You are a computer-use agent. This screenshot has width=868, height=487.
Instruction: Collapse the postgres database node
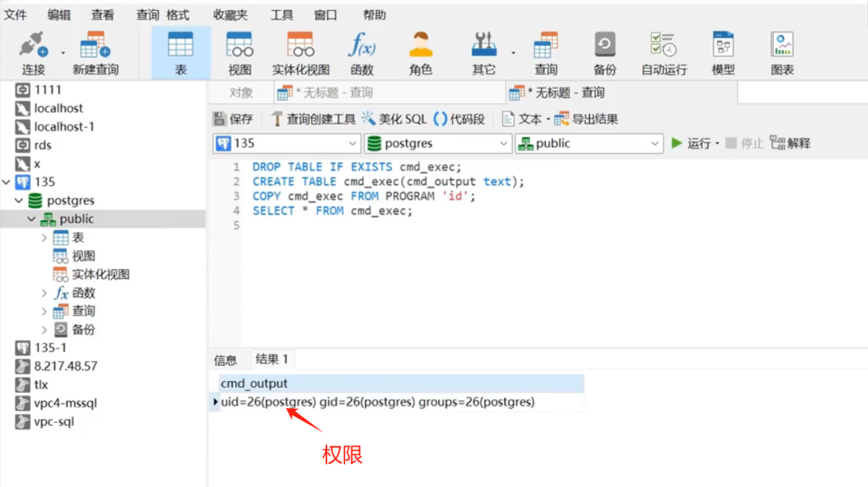click(x=19, y=200)
